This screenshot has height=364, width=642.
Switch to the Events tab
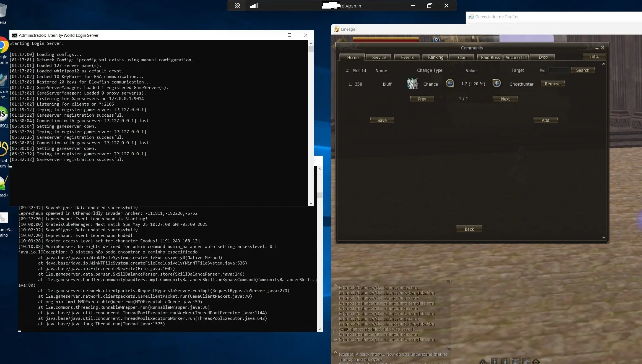coord(407,57)
